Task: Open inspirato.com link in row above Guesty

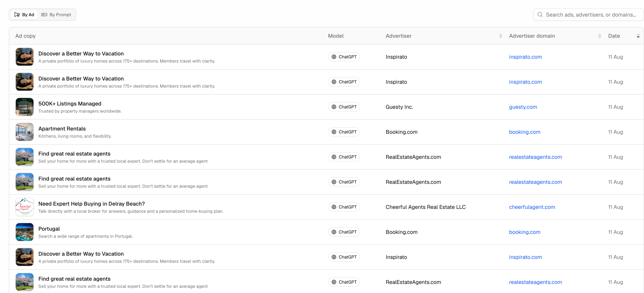Action: pos(526,82)
